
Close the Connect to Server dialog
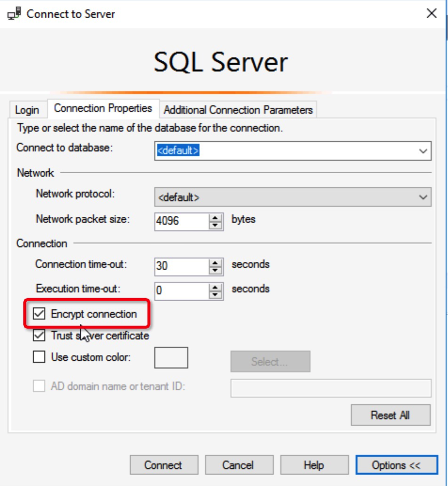point(431,13)
